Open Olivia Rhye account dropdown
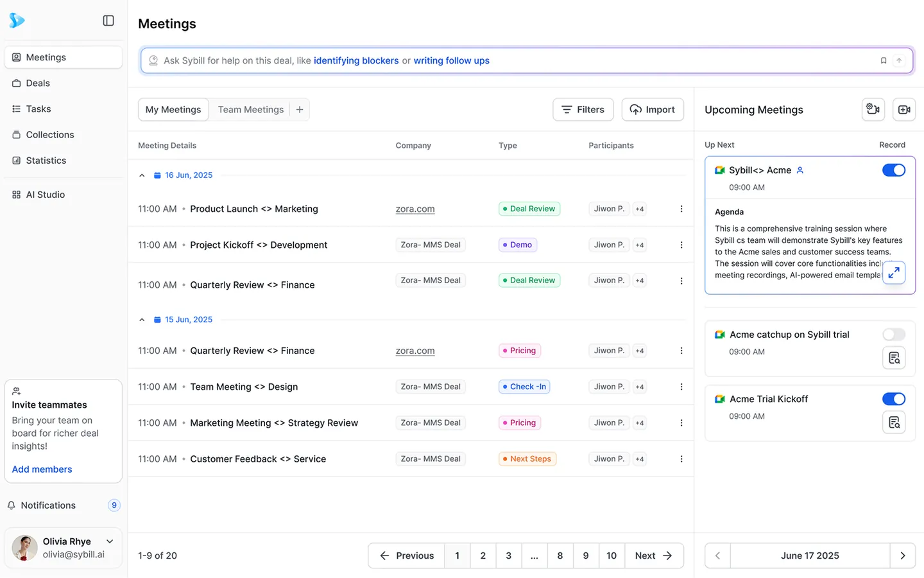The height and width of the screenshot is (578, 924). [x=110, y=541]
